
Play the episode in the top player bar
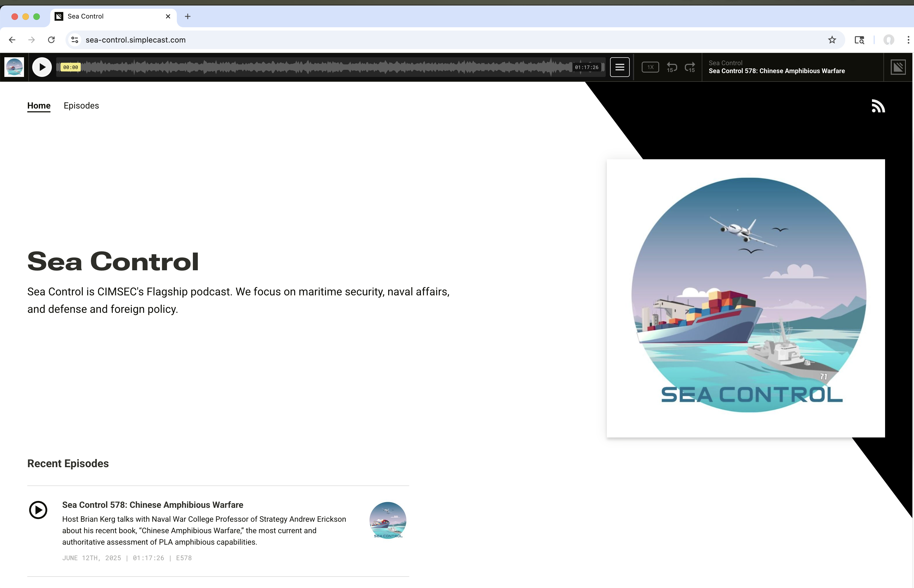[42, 67]
